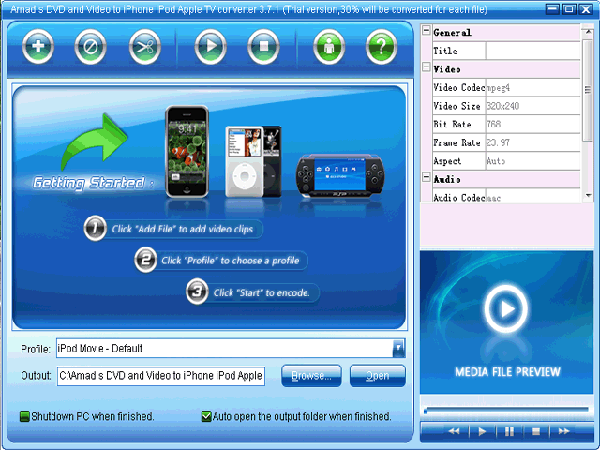
Task: Open Help with the question mark icon
Action: click(381, 47)
